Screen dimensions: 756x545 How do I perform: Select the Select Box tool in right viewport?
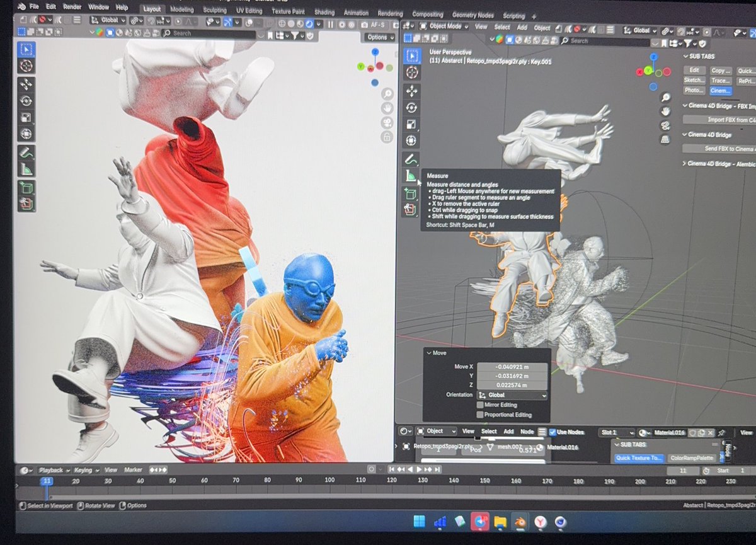(x=411, y=55)
